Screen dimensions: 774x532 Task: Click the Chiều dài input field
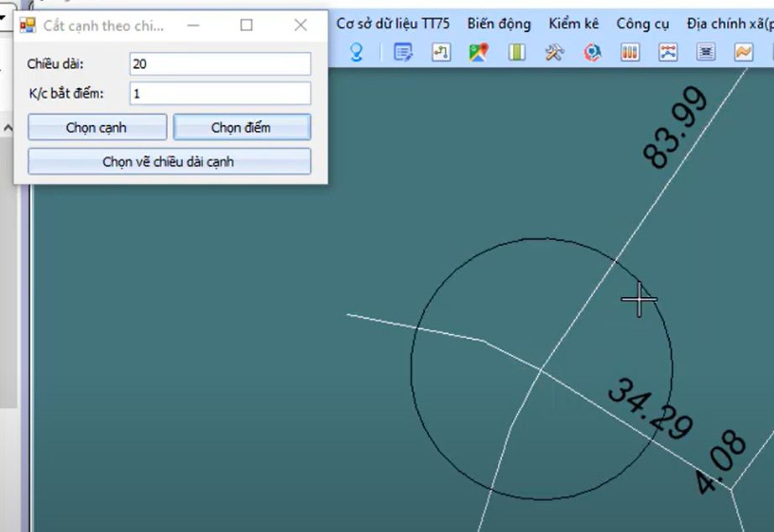[x=220, y=64]
